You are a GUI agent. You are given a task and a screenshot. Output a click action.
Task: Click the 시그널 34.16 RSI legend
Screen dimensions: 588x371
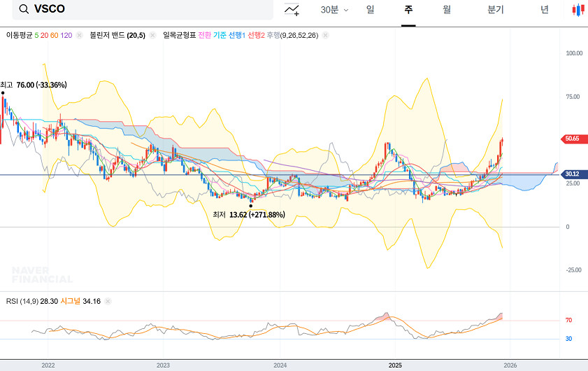click(80, 301)
